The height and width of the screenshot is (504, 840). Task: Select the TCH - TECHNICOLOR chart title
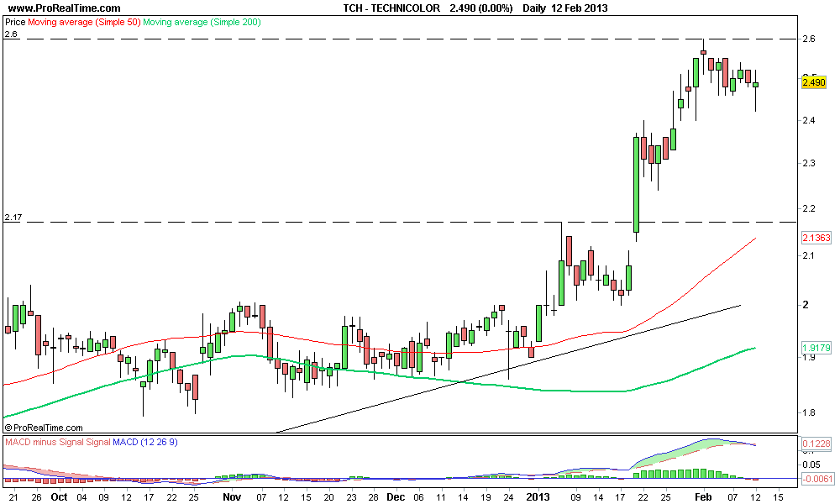(391, 8)
